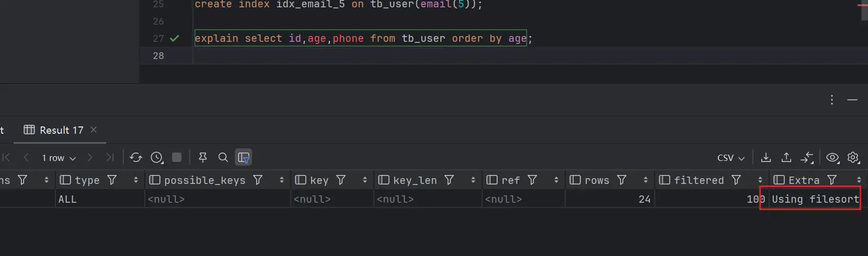Click the upload/import data icon

786,157
